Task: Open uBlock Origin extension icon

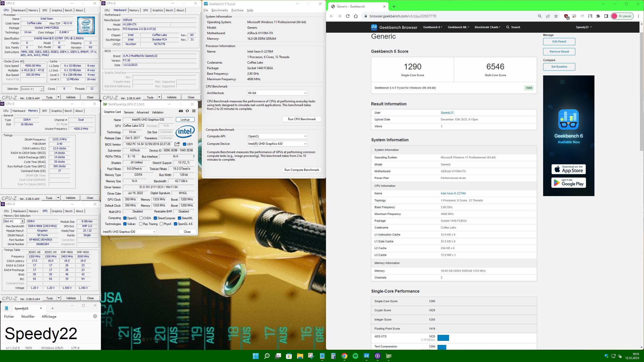Action: tap(566, 16)
